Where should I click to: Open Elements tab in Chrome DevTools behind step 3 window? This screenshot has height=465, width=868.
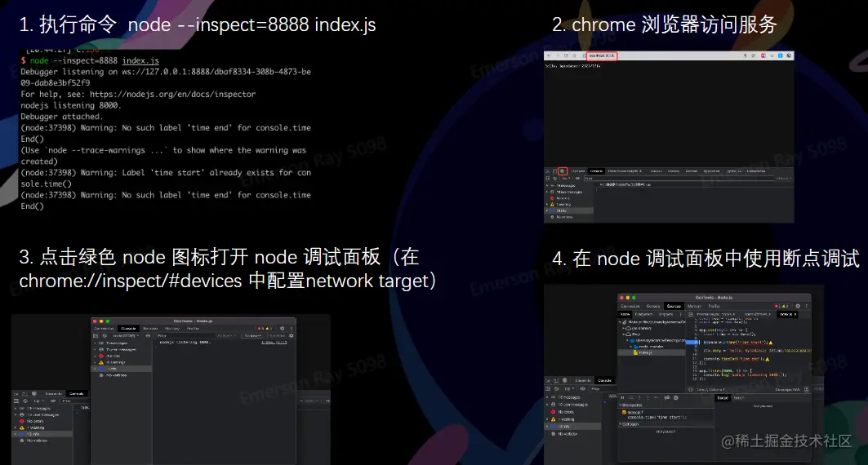coord(54,394)
